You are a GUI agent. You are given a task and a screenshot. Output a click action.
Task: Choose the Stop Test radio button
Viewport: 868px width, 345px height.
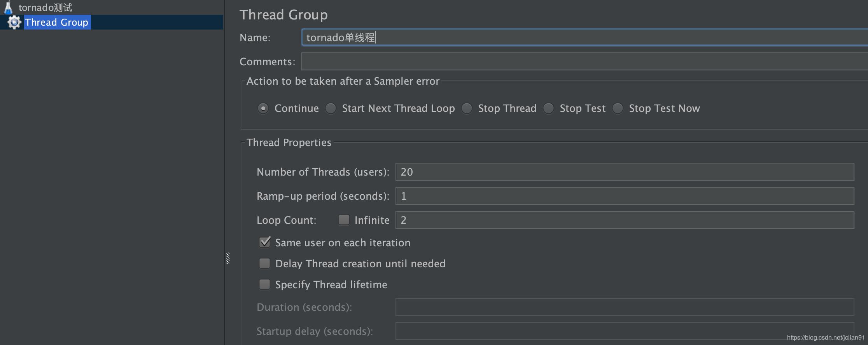(549, 108)
